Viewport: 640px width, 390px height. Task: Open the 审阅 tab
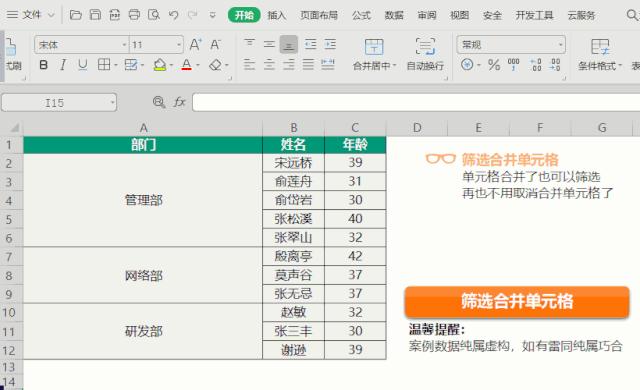pyautogui.click(x=427, y=15)
